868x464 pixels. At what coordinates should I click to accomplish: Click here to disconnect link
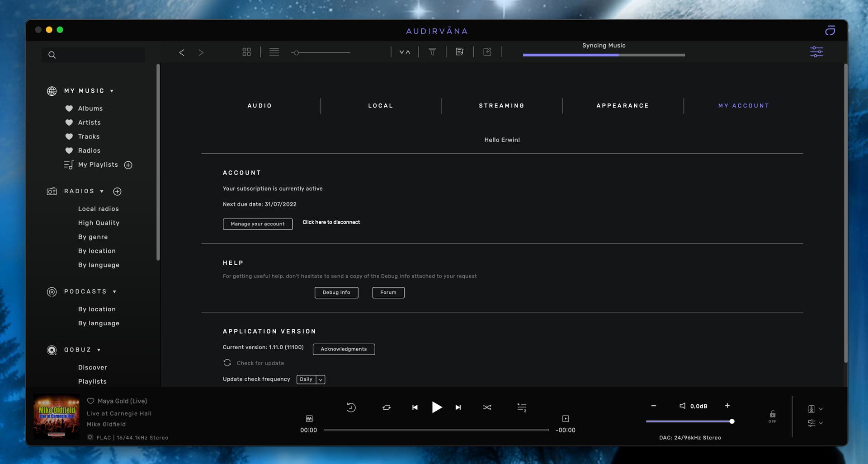click(331, 222)
